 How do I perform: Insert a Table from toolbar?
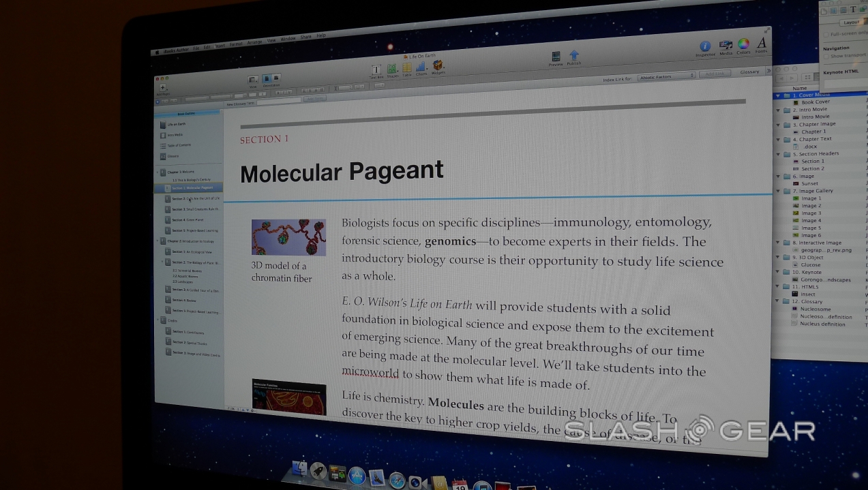coord(407,69)
